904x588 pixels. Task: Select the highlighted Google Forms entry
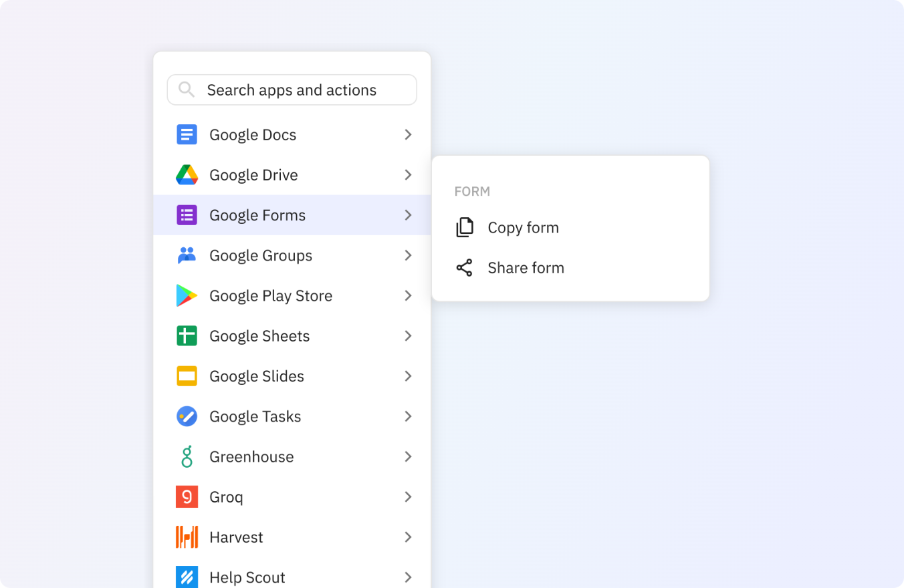pyautogui.click(x=292, y=215)
